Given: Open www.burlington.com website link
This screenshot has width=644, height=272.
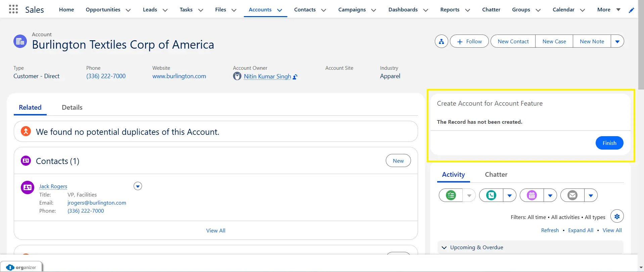Looking at the screenshot, I should (x=179, y=76).
